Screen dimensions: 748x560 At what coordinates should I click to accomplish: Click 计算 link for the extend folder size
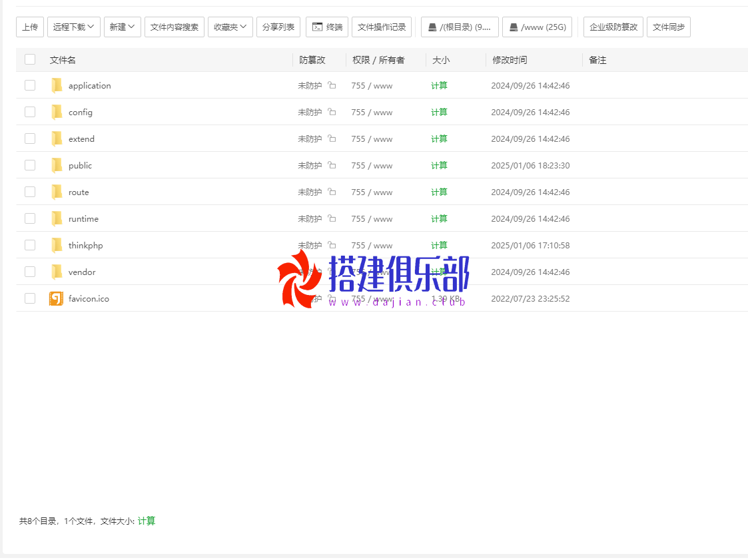[x=439, y=139]
